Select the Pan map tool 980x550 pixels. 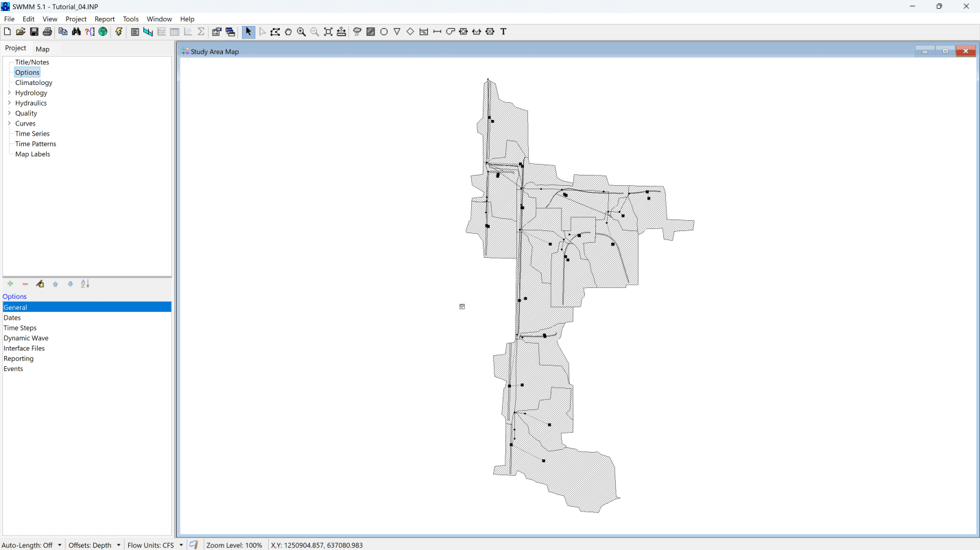click(x=288, y=32)
